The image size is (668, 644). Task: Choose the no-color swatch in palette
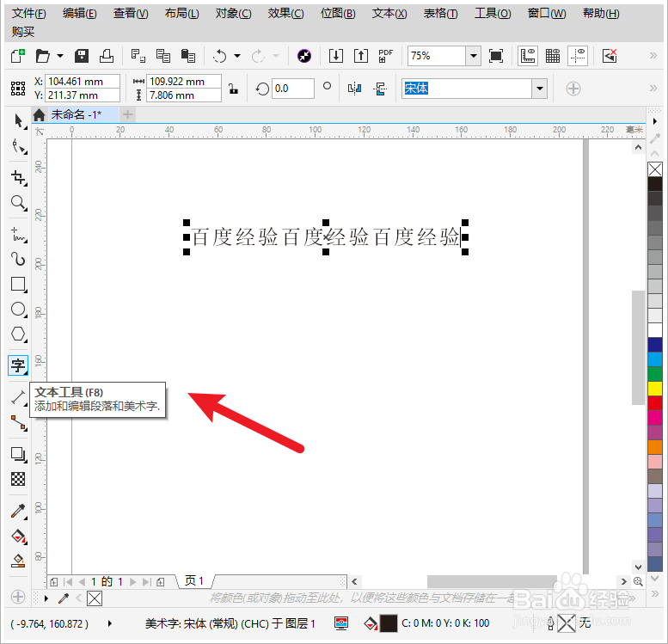pyautogui.click(x=655, y=169)
